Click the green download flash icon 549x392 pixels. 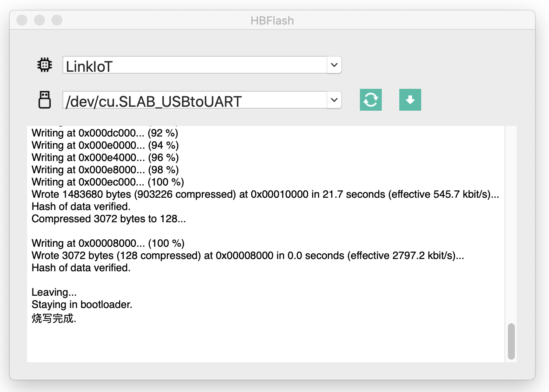[410, 100]
